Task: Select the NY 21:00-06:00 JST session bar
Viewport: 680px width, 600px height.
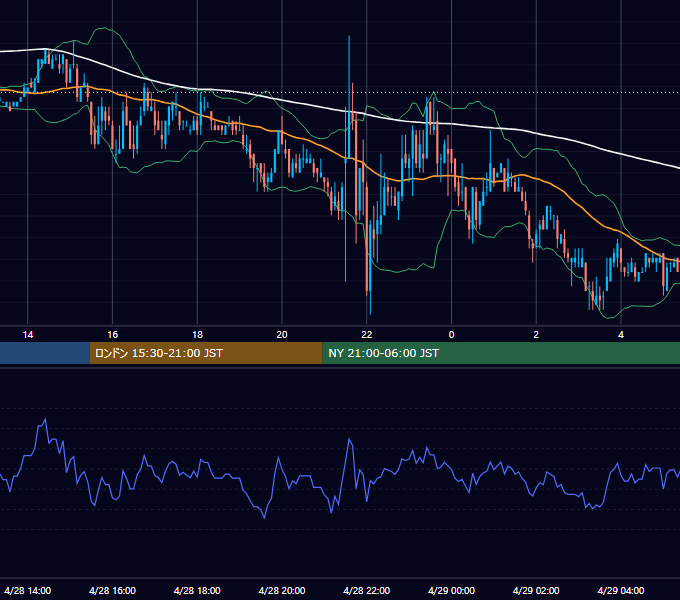Action: [x=501, y=353]
